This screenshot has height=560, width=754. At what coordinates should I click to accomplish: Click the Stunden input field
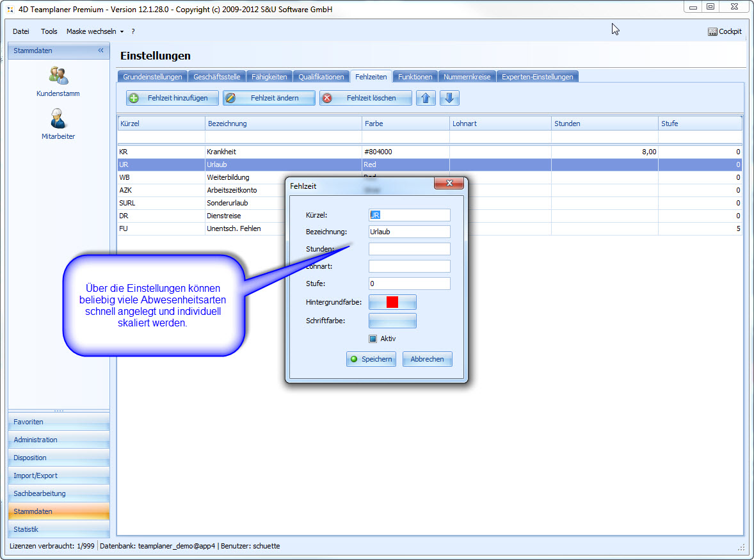409,249
